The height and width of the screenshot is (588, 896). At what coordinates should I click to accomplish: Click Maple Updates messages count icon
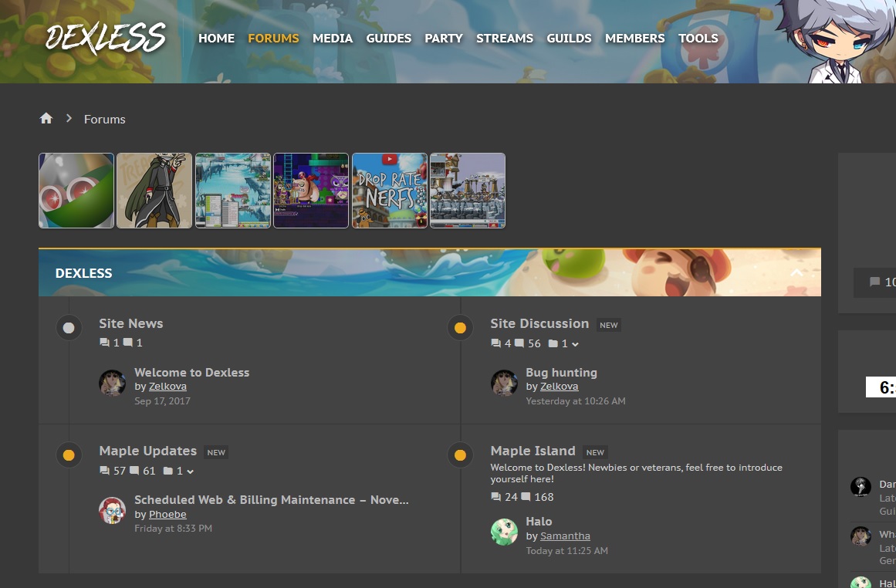point(134,471)
